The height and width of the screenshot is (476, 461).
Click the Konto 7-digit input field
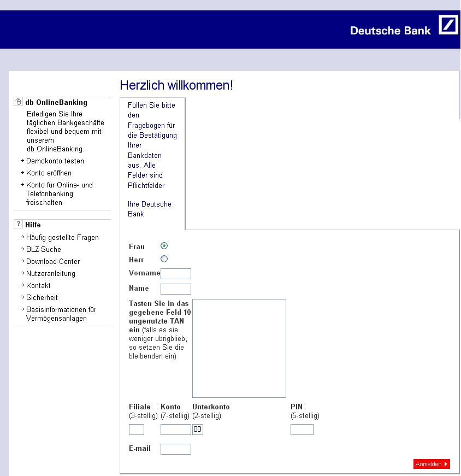[x=176, y=430]
